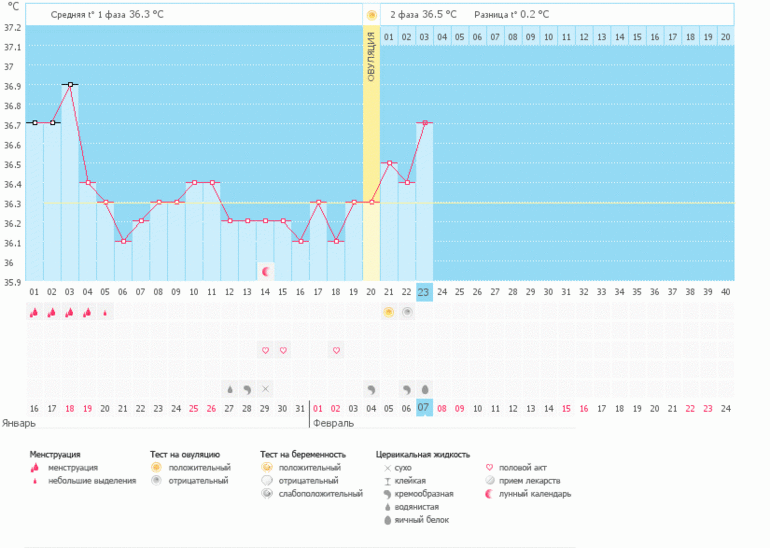Click the creamy fluid icon on day 22
This screenshot has height=548, width=770.
[x=407, y=389]
